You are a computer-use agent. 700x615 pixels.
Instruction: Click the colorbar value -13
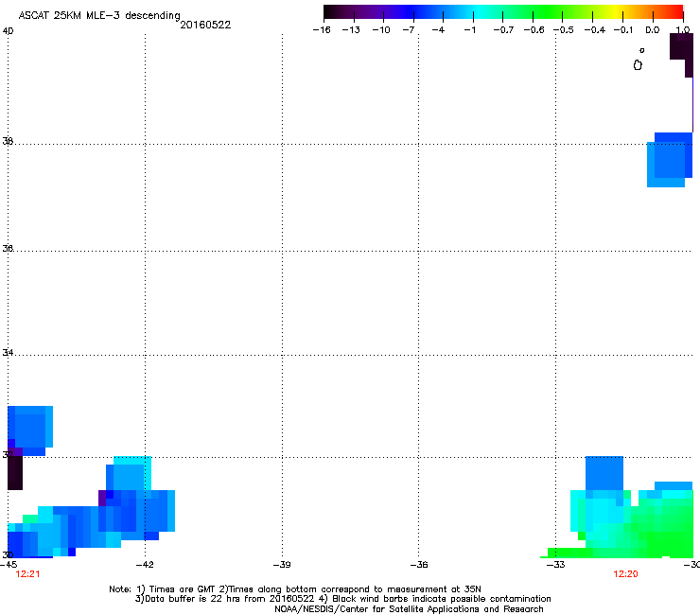[x=351, y=30]
